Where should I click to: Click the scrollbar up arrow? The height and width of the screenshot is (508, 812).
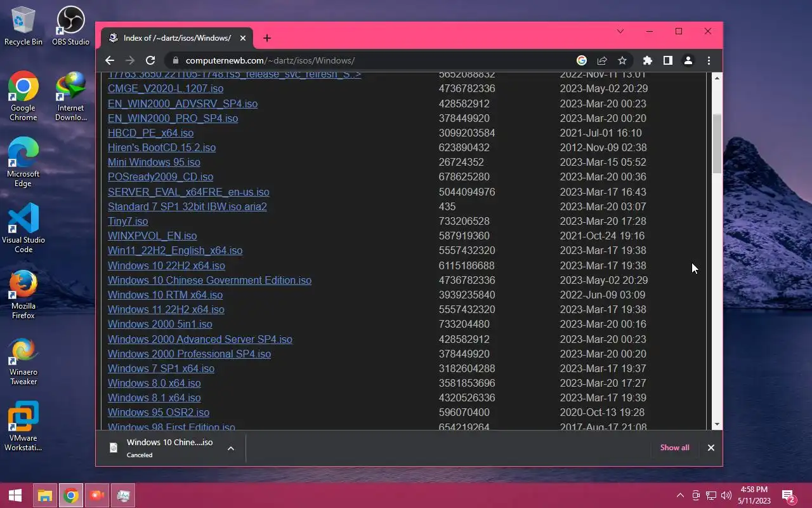pyautogui.click(x=717, y=77)
